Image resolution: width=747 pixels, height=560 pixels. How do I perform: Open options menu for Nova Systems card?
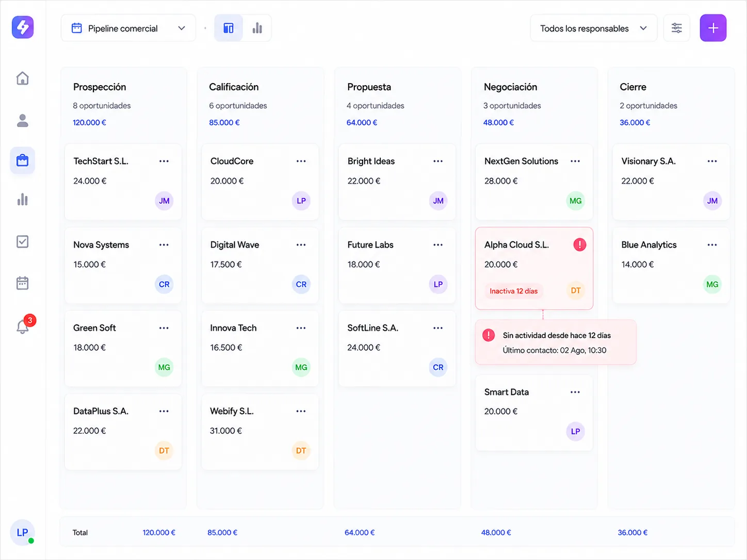(164, 245)
